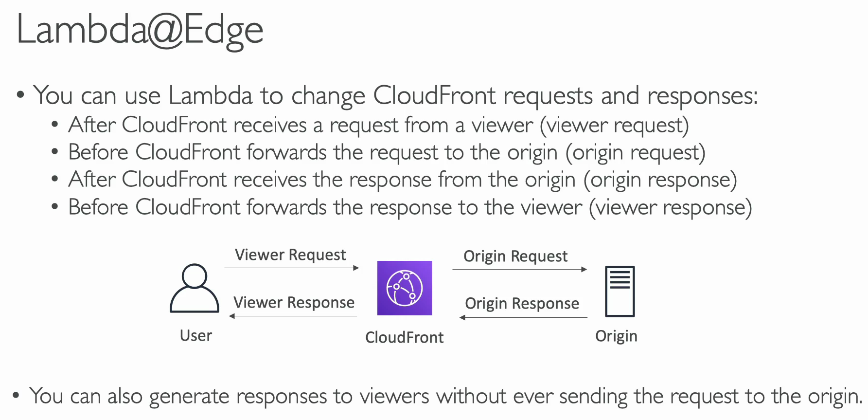Click the bullet ending with viewer response
This screenshot has width=868, height=420.
click(x=410, y=207)
